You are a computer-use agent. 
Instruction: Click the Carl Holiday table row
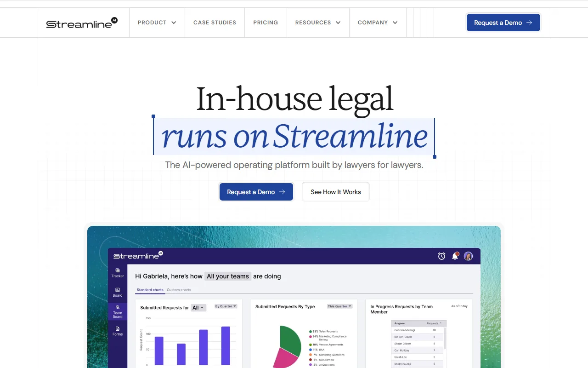click(x=417, y=351)
